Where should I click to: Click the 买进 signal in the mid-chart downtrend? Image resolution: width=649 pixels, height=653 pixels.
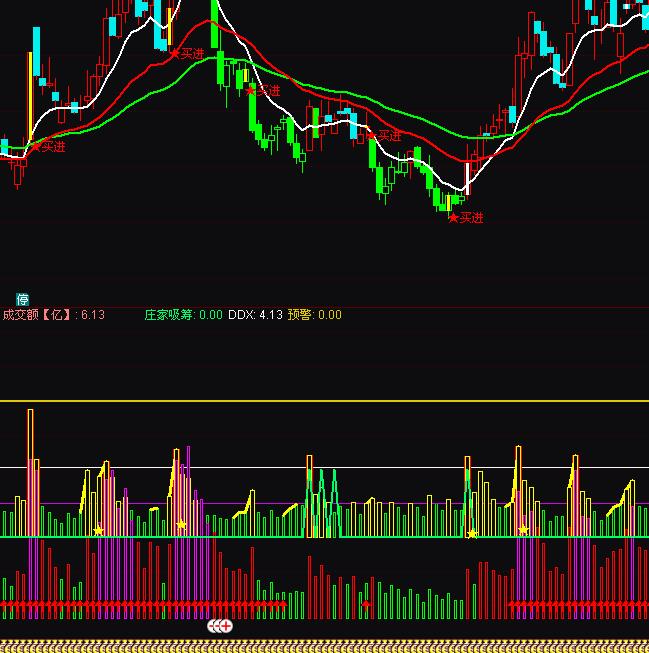[x=371, y=135]
